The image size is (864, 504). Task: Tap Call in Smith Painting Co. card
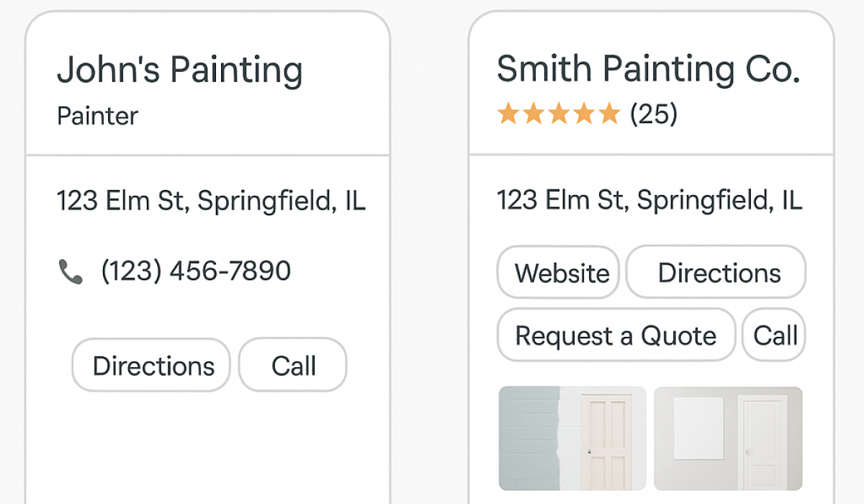pos(775,336)
